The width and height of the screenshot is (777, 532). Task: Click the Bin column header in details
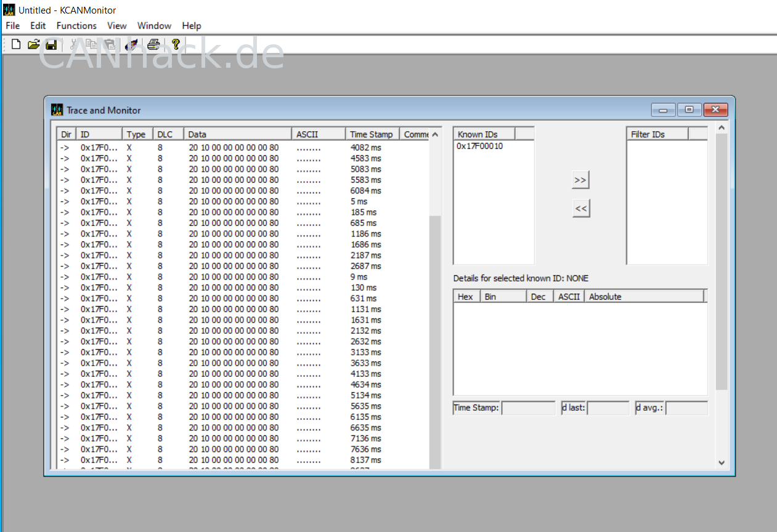click(504, 297)
